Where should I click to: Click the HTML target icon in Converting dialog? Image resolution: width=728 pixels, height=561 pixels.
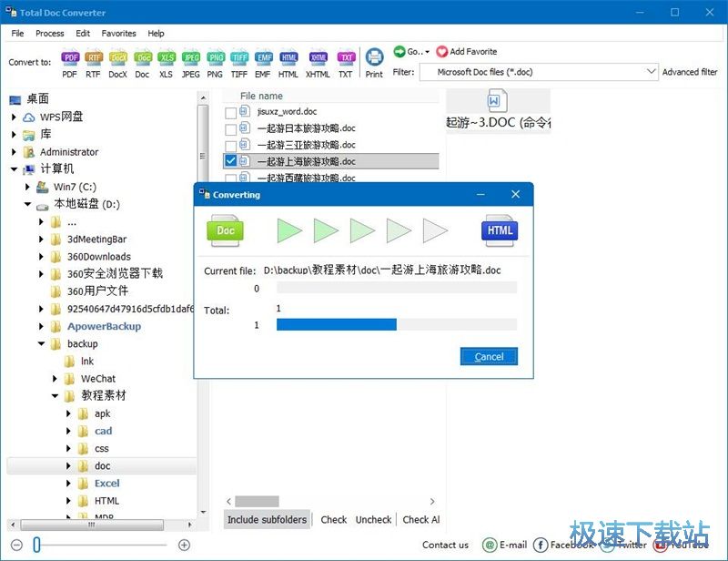click(500, 230)
